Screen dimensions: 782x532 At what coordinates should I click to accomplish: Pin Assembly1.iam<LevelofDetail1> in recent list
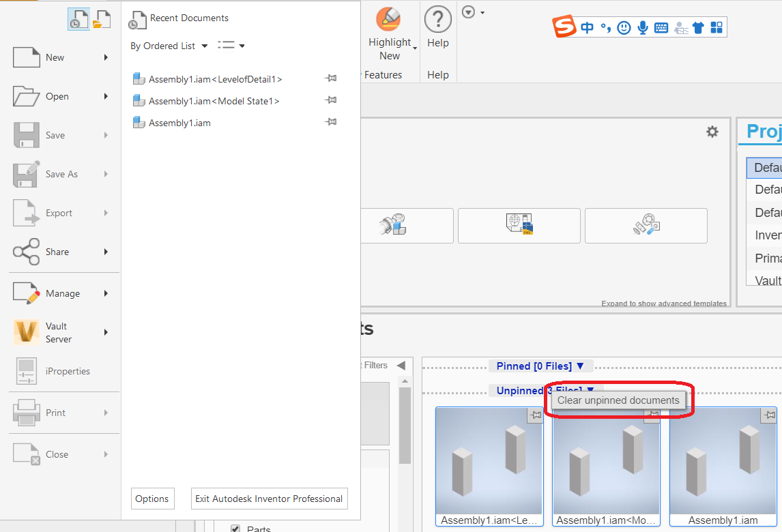tap(331, 78)
